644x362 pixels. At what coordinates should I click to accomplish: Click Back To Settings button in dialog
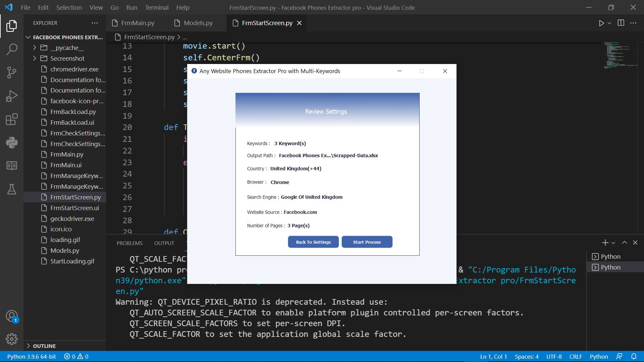(313, 242)
